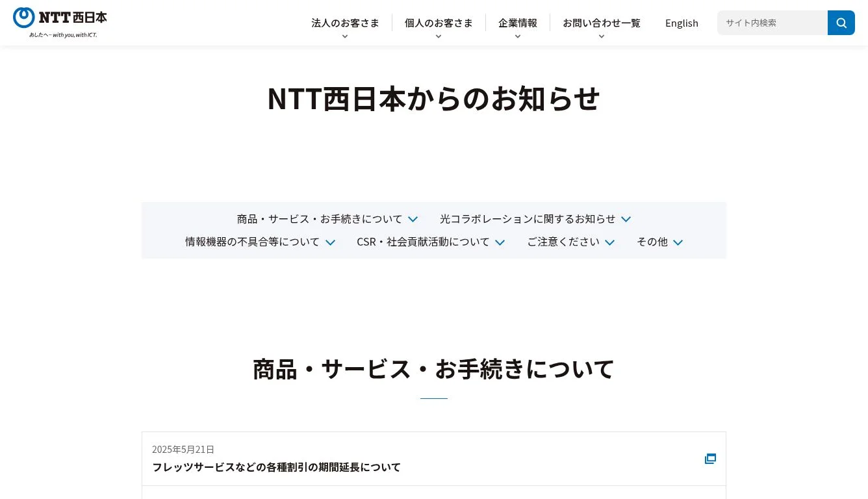Click the blue search magnifier button
The height and width of the screenshot is (499, 868).
(841, 23)
